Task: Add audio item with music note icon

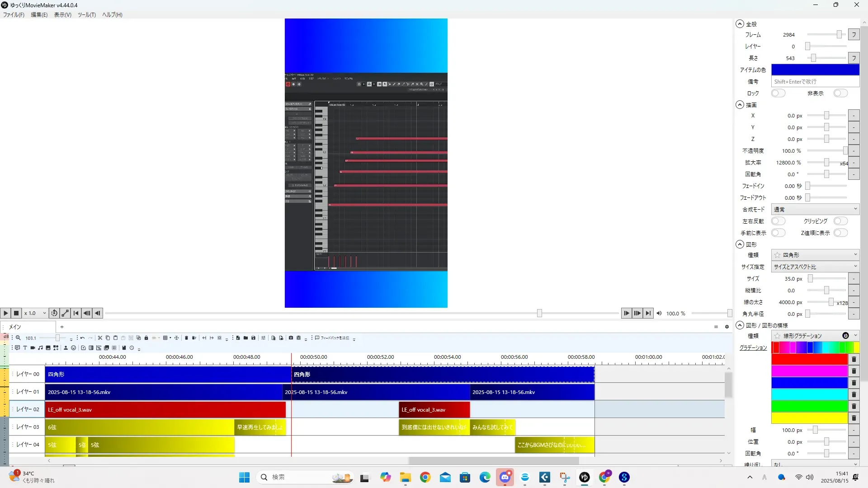Action: pyautogui.click(x=40, y=347)
